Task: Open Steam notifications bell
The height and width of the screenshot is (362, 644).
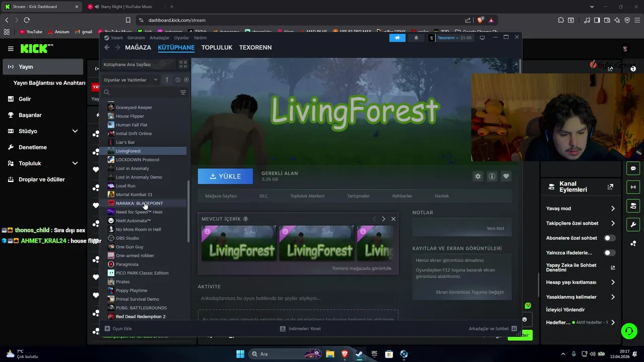Action: (x=416, y=38)
